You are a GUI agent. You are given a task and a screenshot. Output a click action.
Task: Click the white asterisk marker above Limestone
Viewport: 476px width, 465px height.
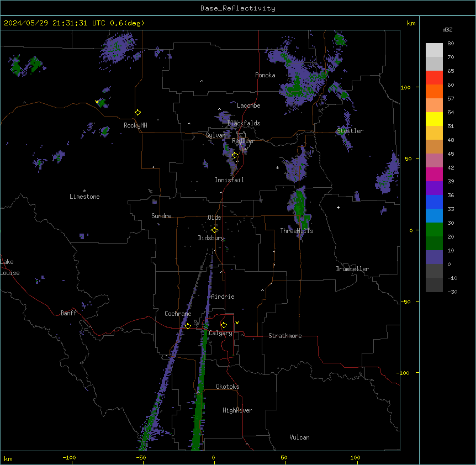click(x=84, y=191)
